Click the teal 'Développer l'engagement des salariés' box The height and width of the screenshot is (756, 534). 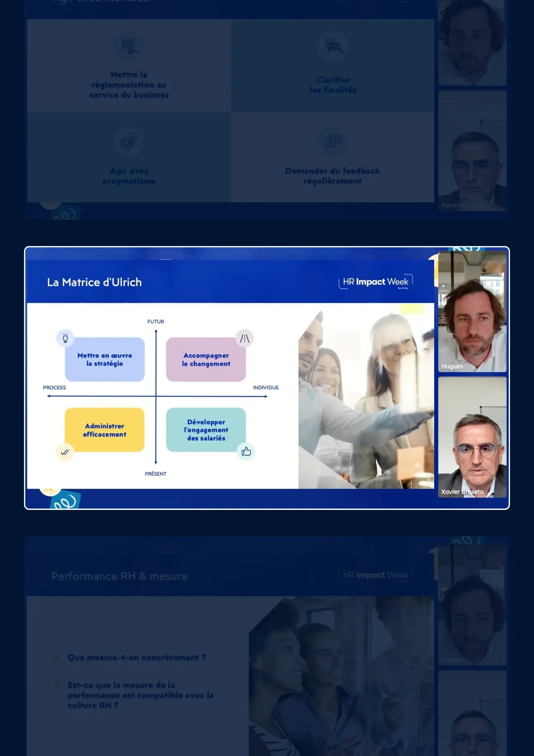[206, 430]
